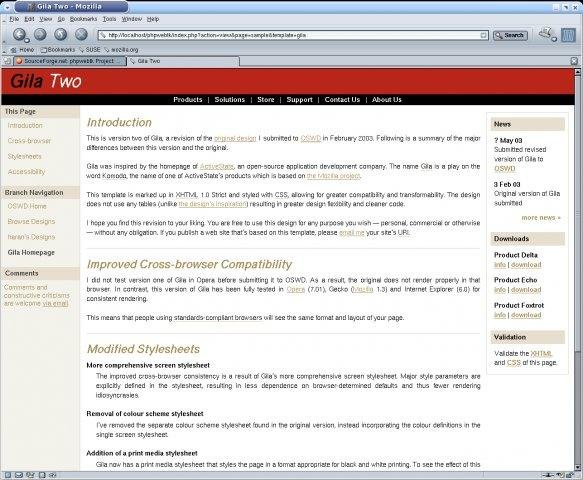Viewport: 583px width, 480px height.
Task: Click the Print icon in the toolbar
Action: 545,33
